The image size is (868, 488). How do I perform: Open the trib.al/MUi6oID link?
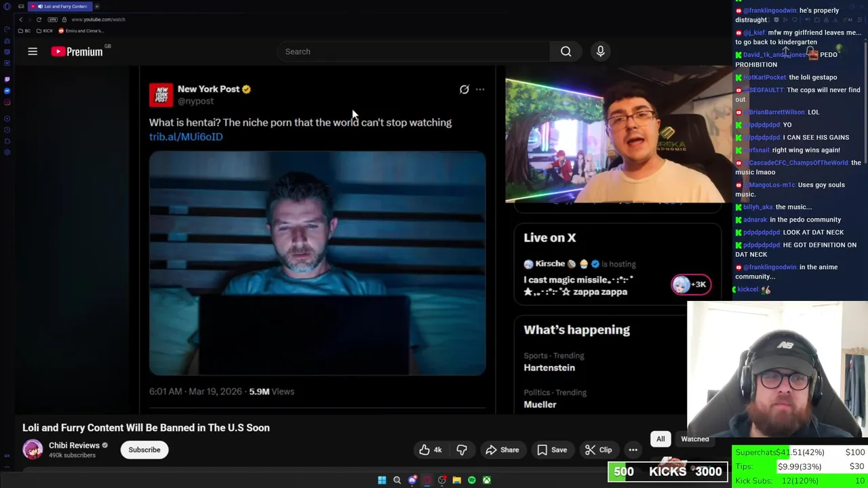point(186,136)
